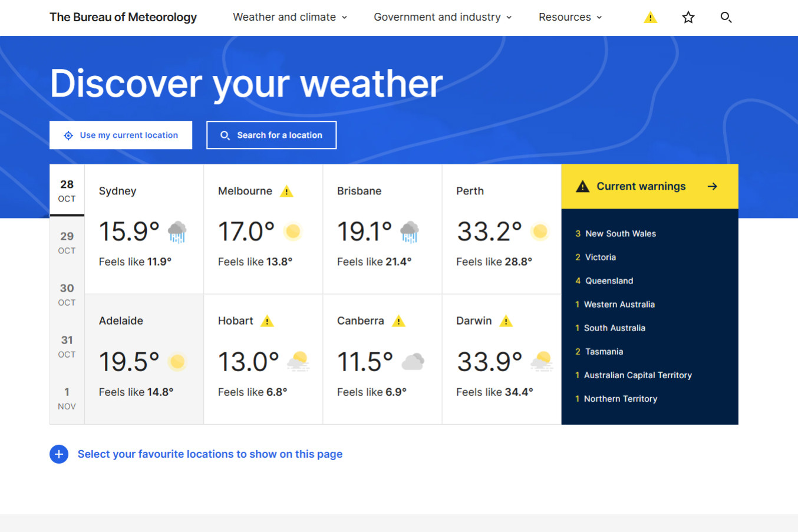Viewport: 798px width, 532px height.
Task: Click the warning icon next to Melbourne
Action: pyautogui.click(x=287, y=191)
